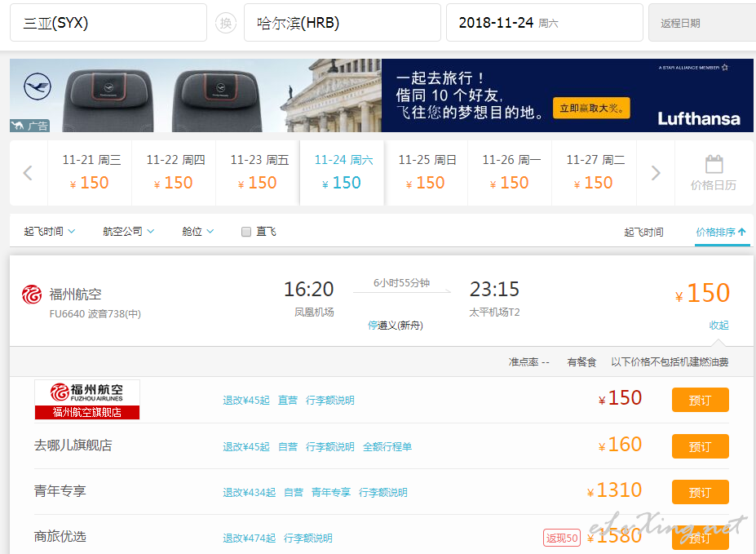This screenshot has height=554, width=756.
Task: Select date tab 11-22 周四
Action: click(x=174, y=173)
